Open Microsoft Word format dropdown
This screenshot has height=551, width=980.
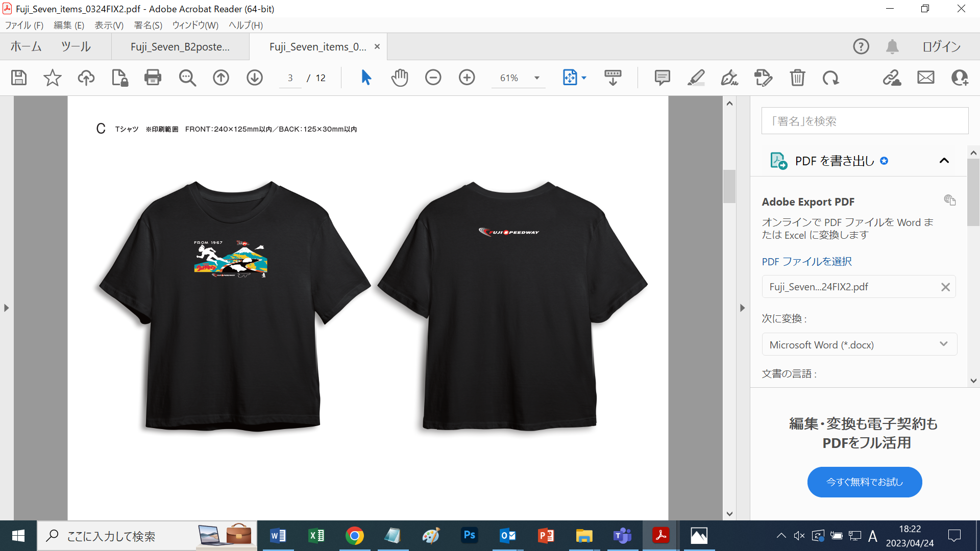coord(859,344)
